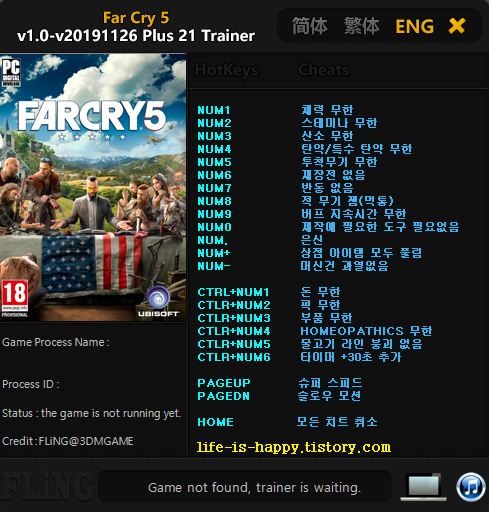Select the 은신 cheat text
The width and height of the screenshot is (489, 512).
[312, 240]
